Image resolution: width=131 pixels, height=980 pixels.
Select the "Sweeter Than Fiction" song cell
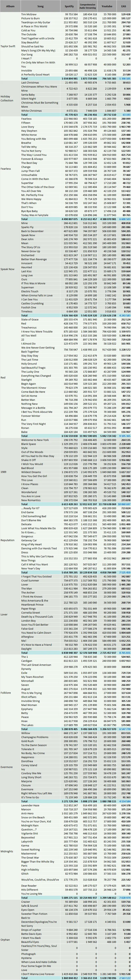40,913
